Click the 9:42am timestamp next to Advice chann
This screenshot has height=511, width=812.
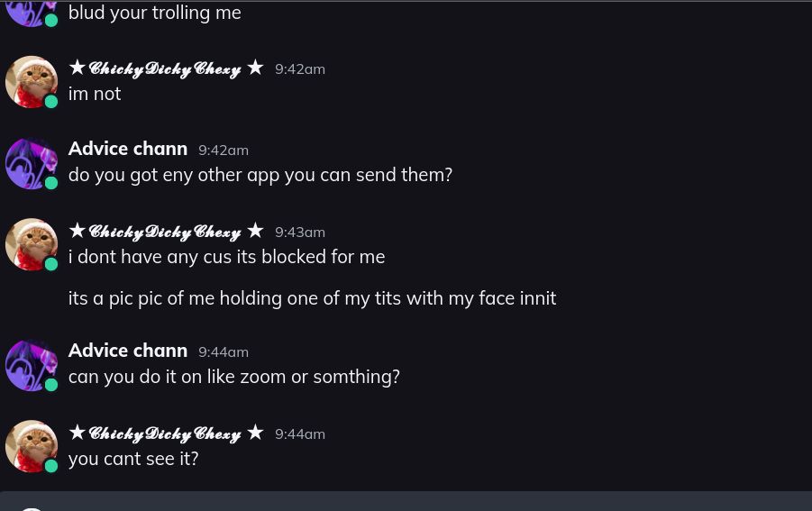click(224, 151)
